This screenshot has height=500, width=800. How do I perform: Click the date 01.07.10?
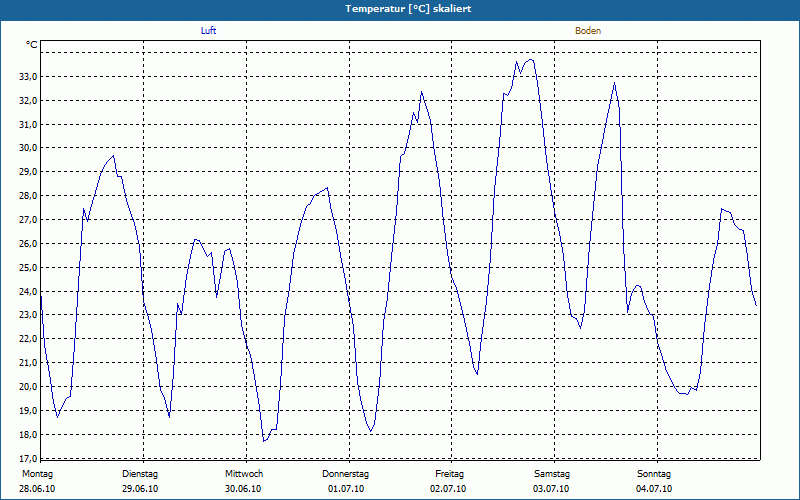pyautogui.click(x=346, y=489)
